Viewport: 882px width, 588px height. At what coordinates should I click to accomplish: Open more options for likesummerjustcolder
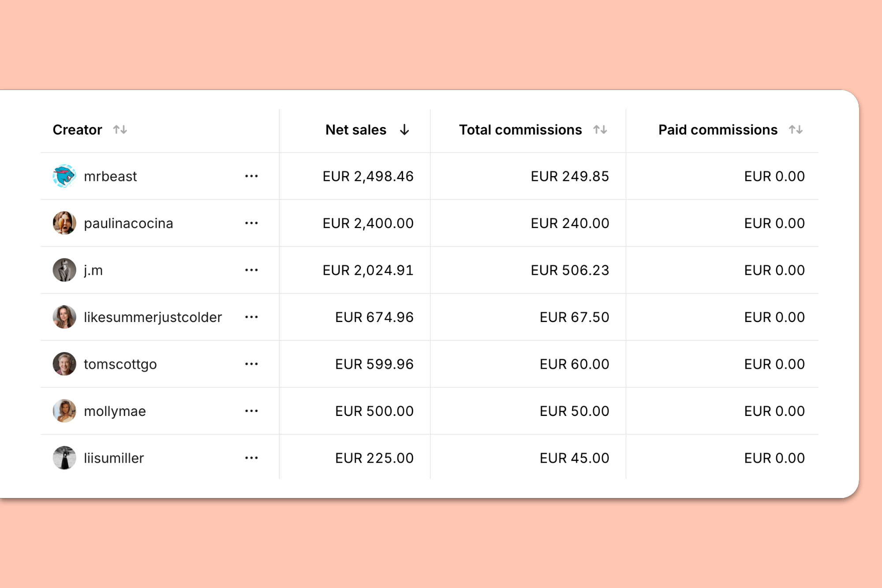click(251, 317)
